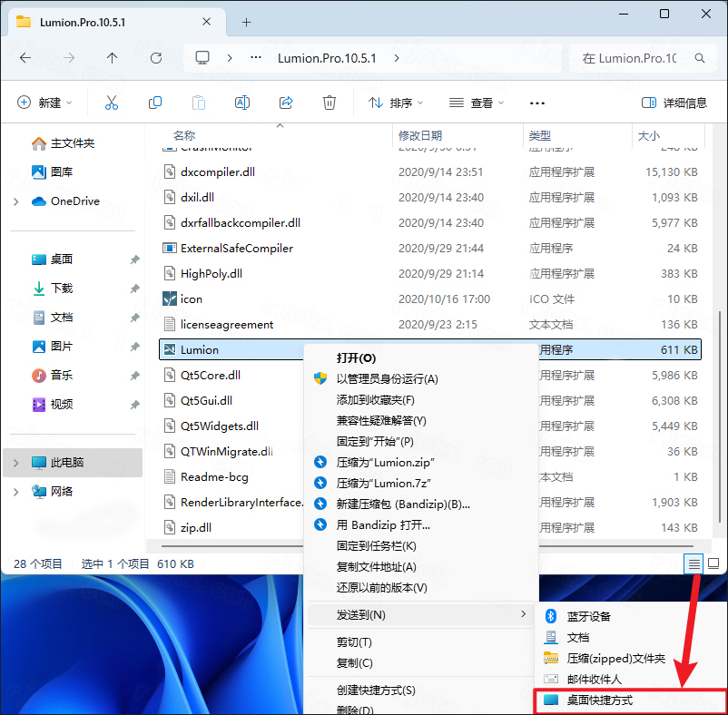This screenshot has height=715, width=728.
Task: Choose 以管理员身份运行(A) from context menu
Action: point(387,379)
